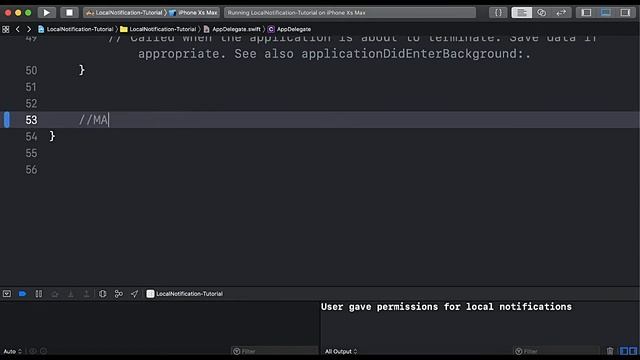640x360 pixels.
Task: Switch to the Standard editor
Action: (522, 13)
